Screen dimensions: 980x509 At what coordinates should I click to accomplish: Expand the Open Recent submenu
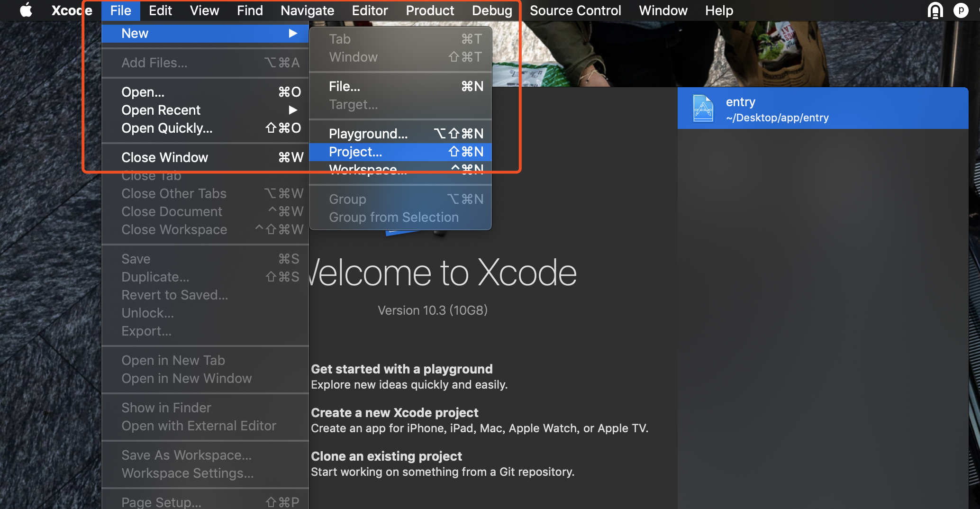coord(205,110)
